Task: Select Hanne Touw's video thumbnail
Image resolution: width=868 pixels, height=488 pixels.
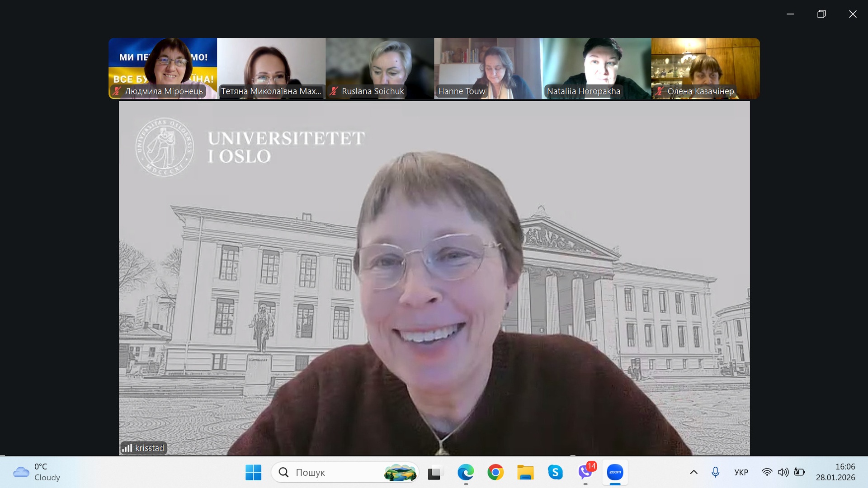Action: [x=487, y=68]
